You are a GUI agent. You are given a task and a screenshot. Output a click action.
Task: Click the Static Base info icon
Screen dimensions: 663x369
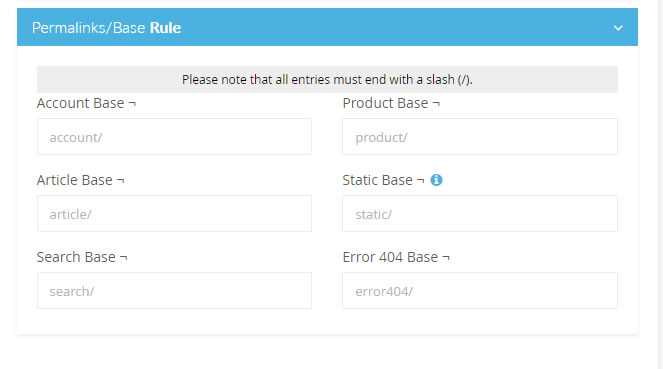[436, 180]
